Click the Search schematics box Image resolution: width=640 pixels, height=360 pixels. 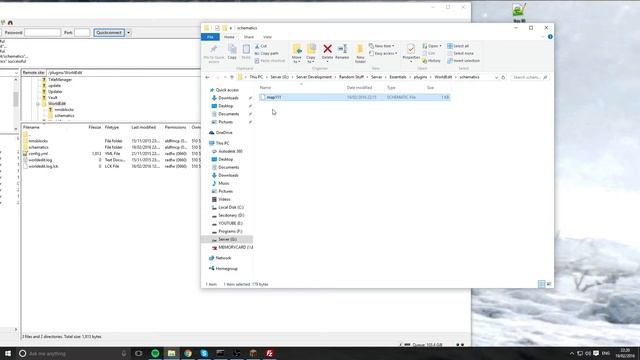coord(529,77)
